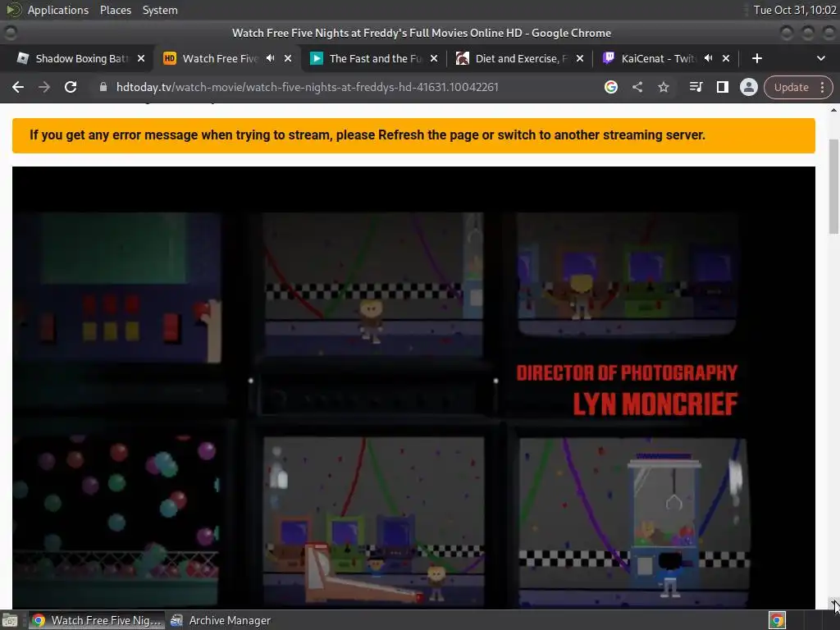
Task: Reload the hdtoday.tv page
Action: [71, 87]
